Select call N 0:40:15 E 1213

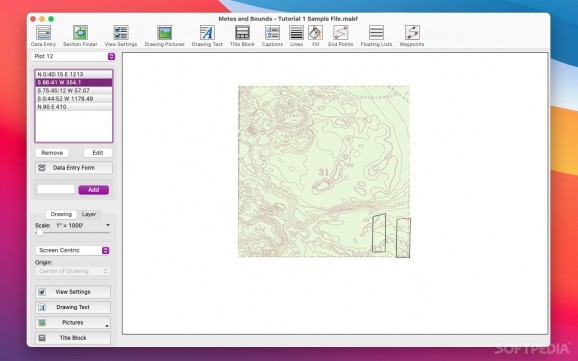tap(74, 74)
